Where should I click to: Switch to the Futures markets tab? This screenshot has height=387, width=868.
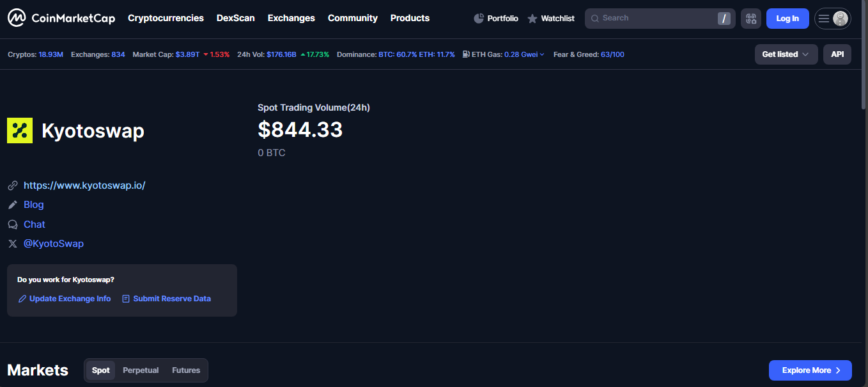tap(186, 370)
